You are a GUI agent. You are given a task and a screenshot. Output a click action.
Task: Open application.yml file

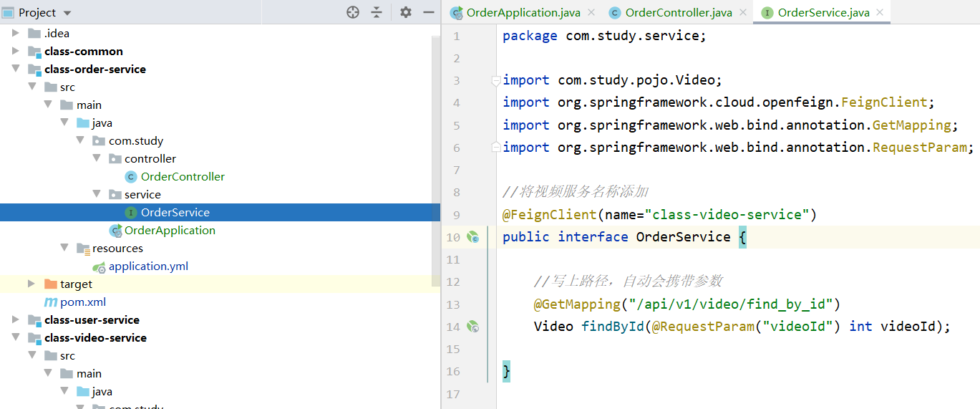[x=148, y=266]
